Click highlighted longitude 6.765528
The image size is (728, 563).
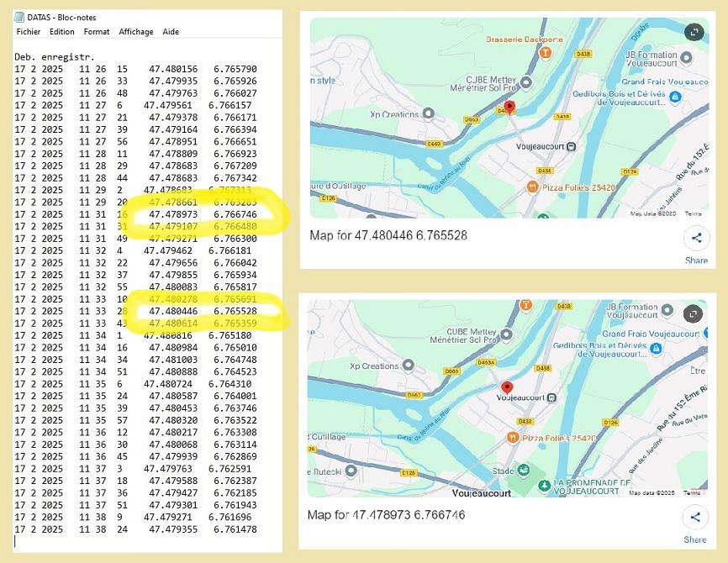point(235,312)
